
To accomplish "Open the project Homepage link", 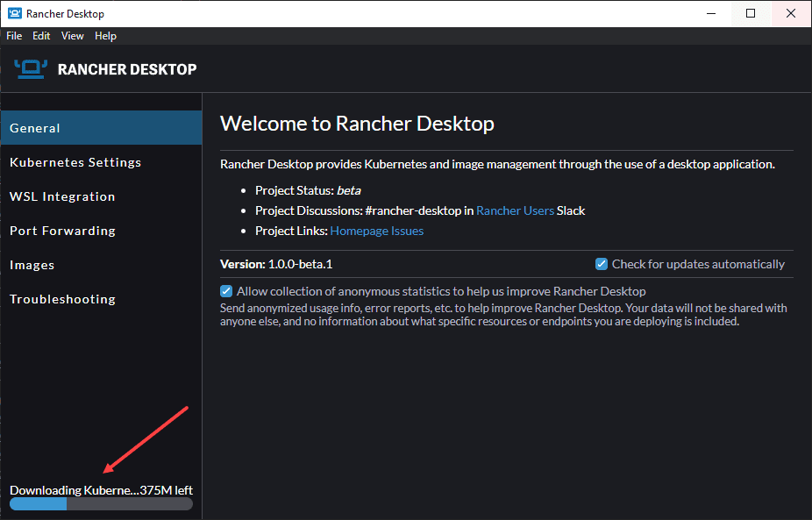I will coord(359,231).
